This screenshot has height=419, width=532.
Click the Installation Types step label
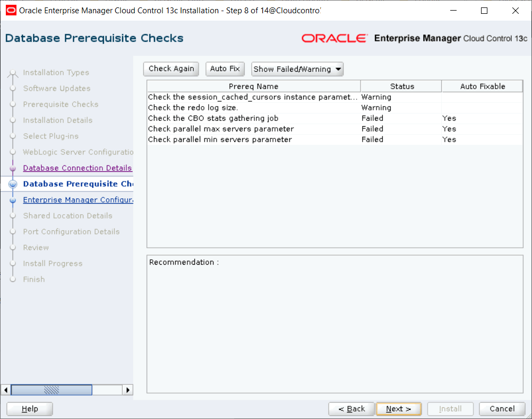(x=56, y=73)
